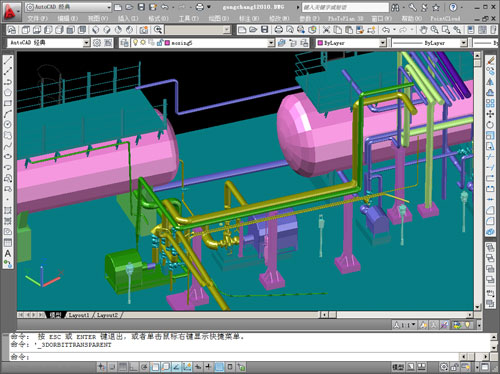Click the Workspace Settings gear icon
This screenshot has height=374, width=500.
[x=97, y=43]
